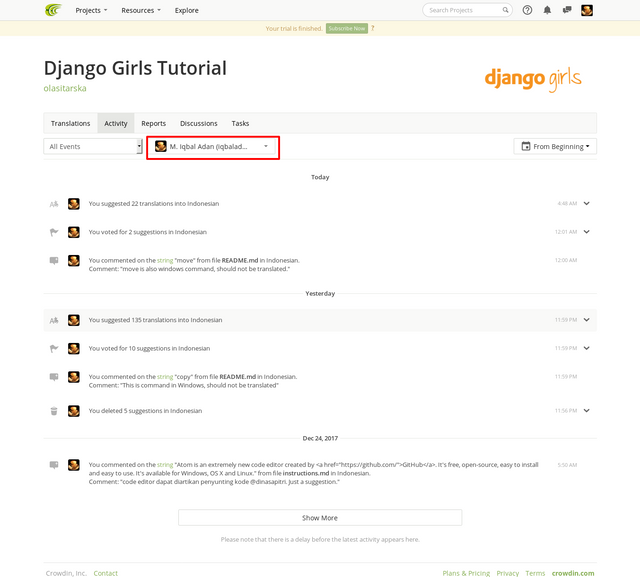The width and height of the screenshot is (640, 577).
Task: Click flag icon for 10 suggestions vote row
Action: [x=54, y=348]
